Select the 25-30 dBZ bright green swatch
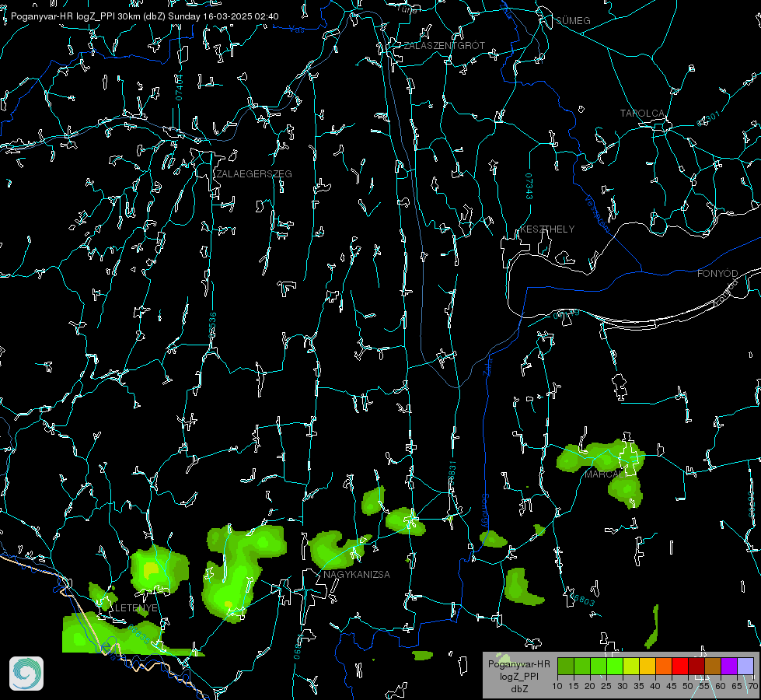The width and height of the screenshot is (761, 700). [x=614, y=667]
